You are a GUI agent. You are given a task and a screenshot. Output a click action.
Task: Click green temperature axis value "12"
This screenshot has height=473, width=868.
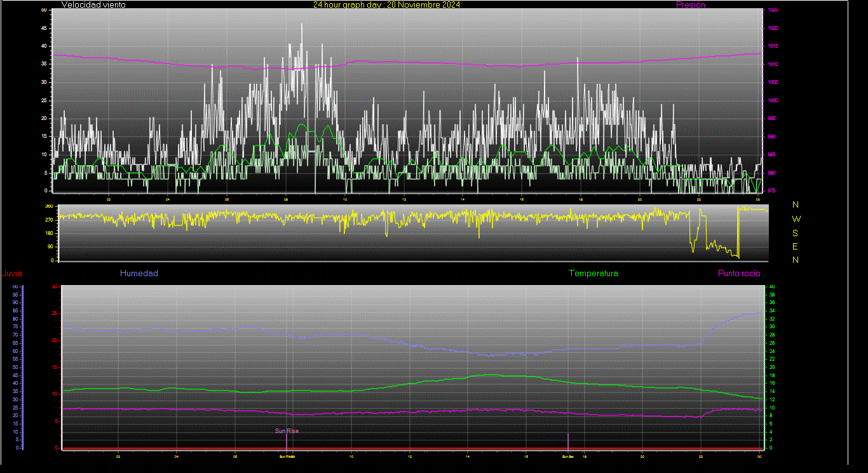coord(772,399)
